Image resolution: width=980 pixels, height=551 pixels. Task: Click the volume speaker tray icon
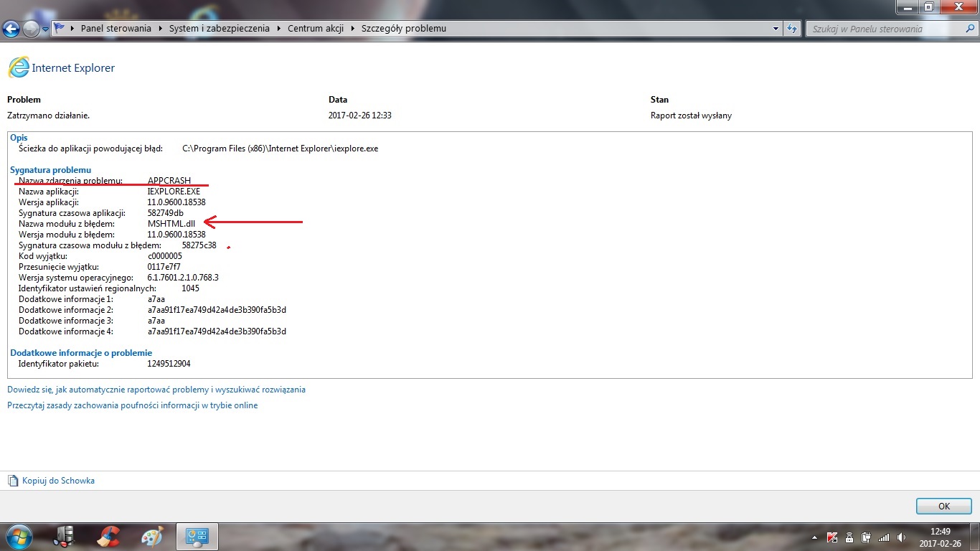[x=900, y=537]
